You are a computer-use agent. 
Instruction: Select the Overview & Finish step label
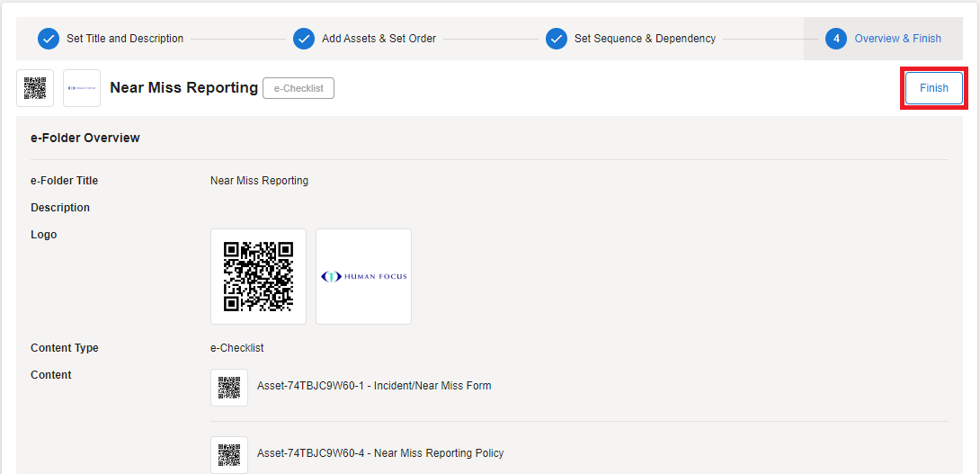[897, 39]
